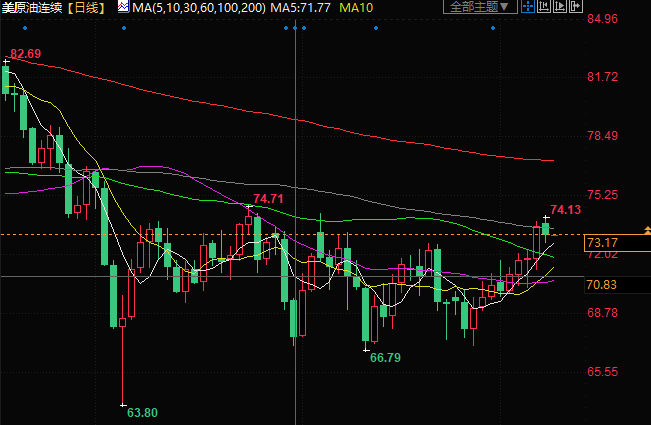The width and height of the screenshot is (651, 425).
Task: Click the blue event dot under the MA icon
Action: (x=121, y=27)
